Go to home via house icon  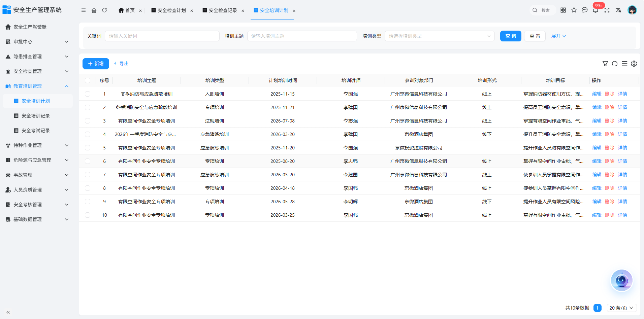[94, 10]
